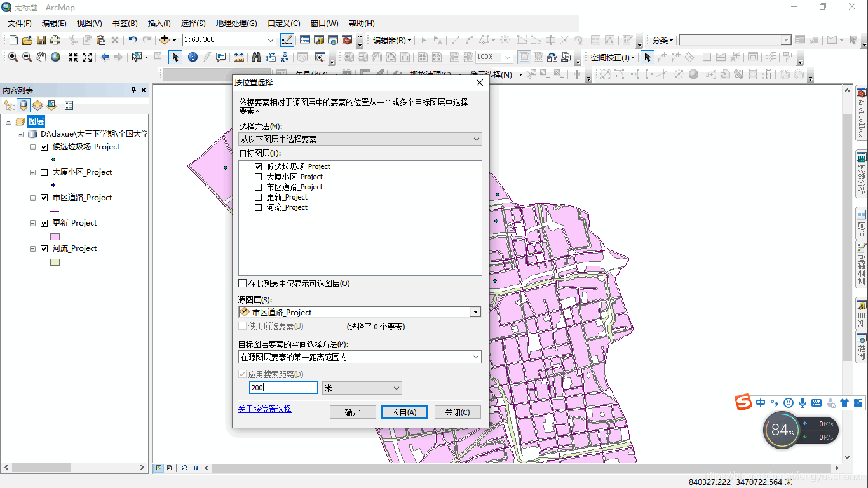868x488 pixels.
Task: Select the Select Features tool
Action: (x=137, y=57)
